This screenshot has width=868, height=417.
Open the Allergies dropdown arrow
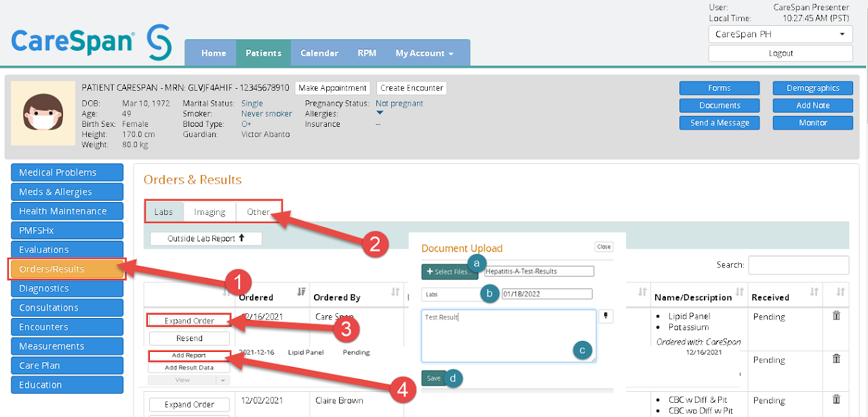[380, 113]
